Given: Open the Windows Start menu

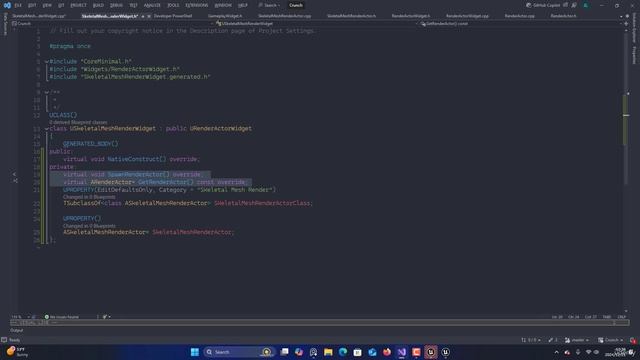Looking at the screenshot, I should click(195, 352).
